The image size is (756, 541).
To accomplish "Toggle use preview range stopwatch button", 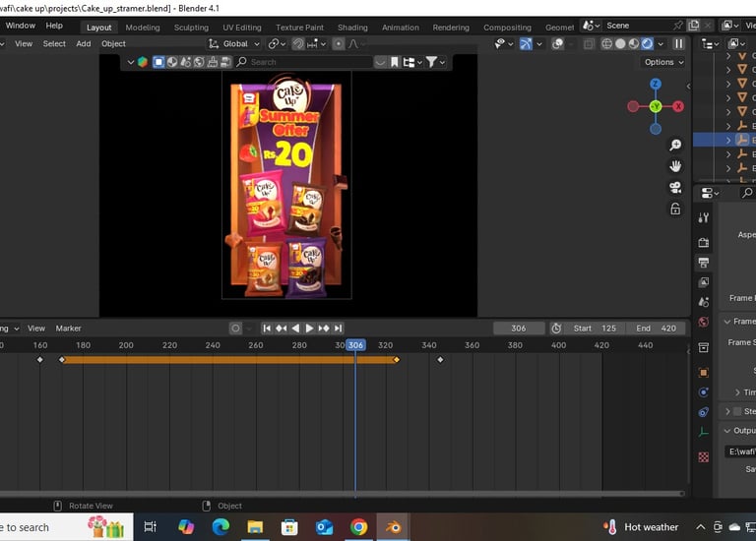I will 556,329.
